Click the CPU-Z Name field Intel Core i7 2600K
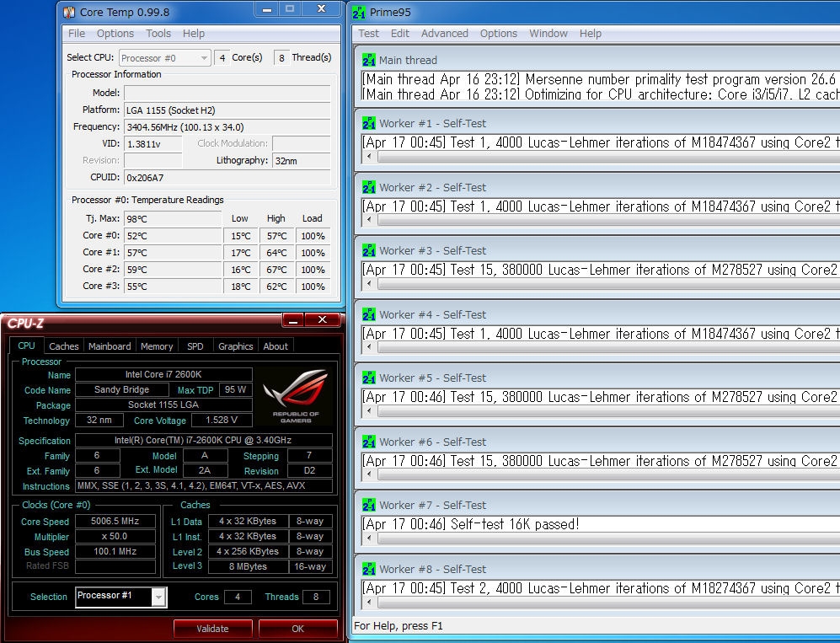 [164, 374]
